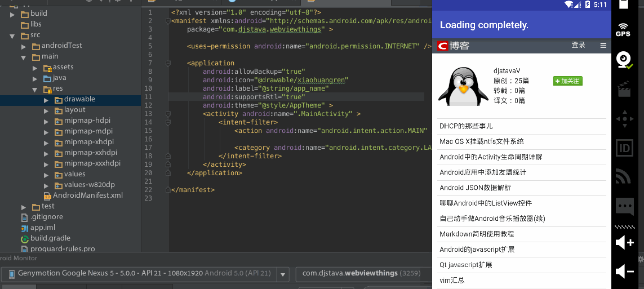Click the Wi-Fi icon in the Android status bar
Viewport: 644px width, 289px height.
point(569,5)
